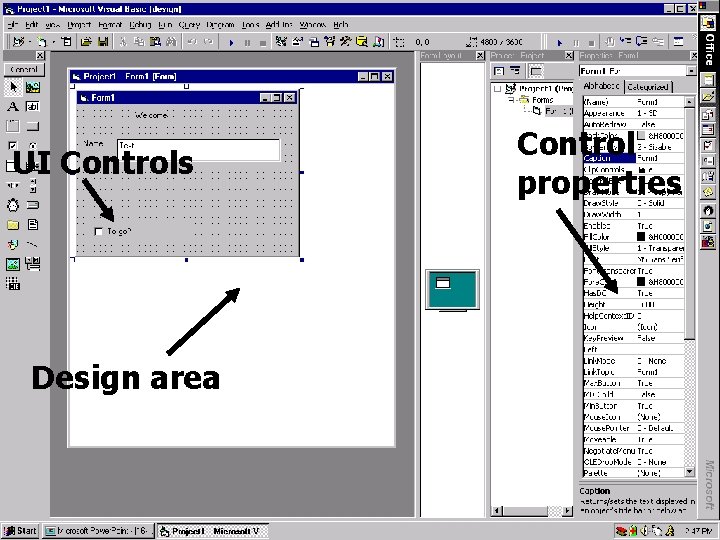Screen dimensions: 720x540
Task: Select the vertical scrollbar control tool
Action: [33, 185]
